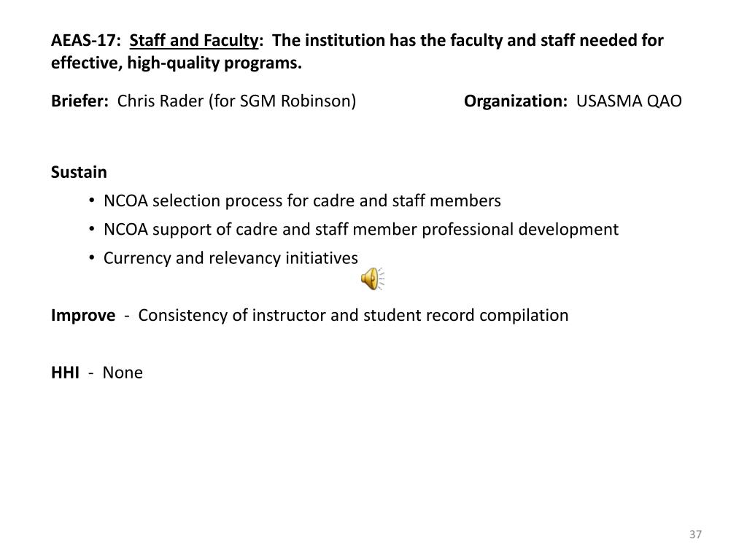The height and width of the screenshot is (560, 747).
Task: Click 'effective, high-quality programs' text line
Action: [177, 63]
